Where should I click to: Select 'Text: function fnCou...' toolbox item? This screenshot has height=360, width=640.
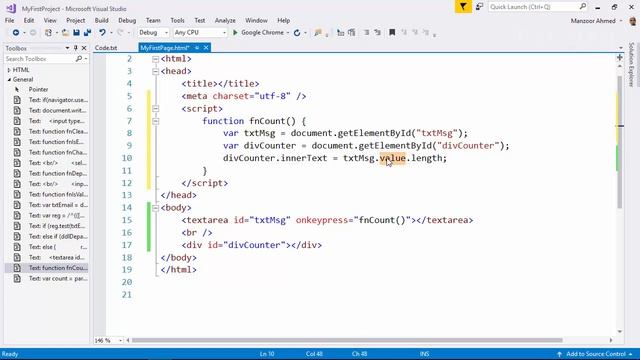pos(46,268)
